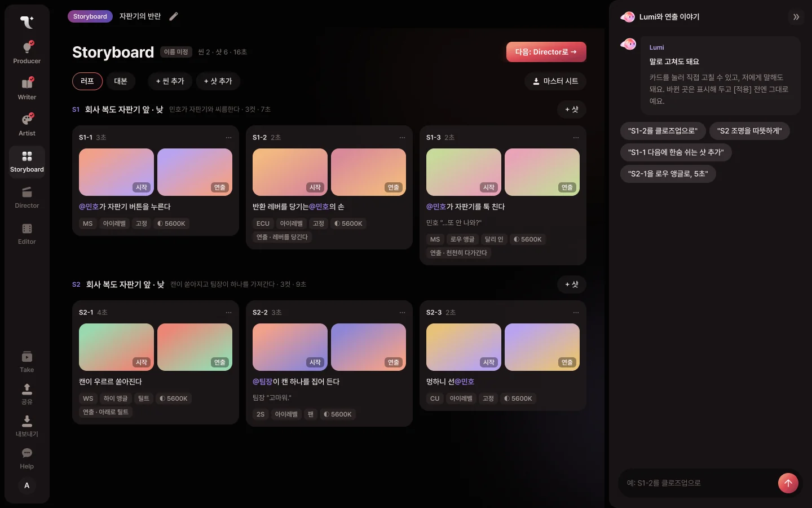
Task: Open the S1-1 card options menu
Action: pyautogui.click(x=229, y=138)
